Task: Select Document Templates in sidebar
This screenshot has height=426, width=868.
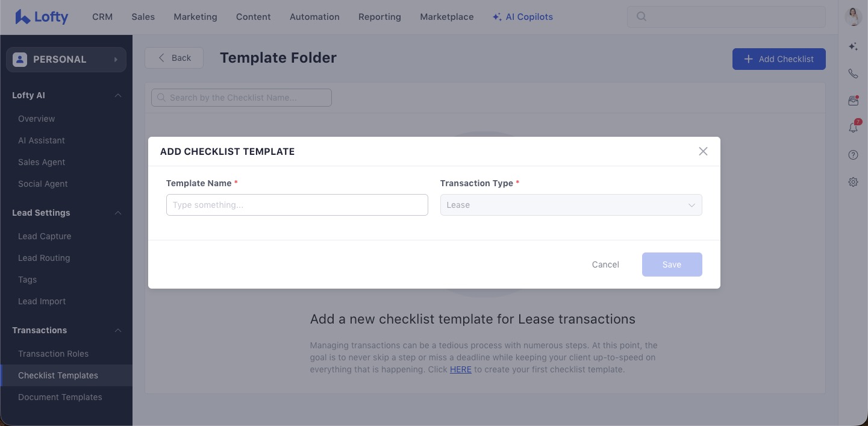Action: 60,397
